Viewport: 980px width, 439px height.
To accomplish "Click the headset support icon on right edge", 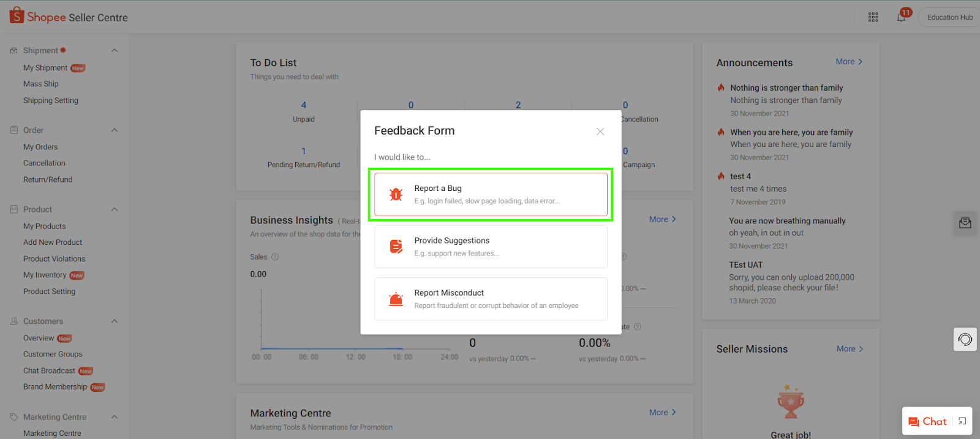I will tap(965, 339).
